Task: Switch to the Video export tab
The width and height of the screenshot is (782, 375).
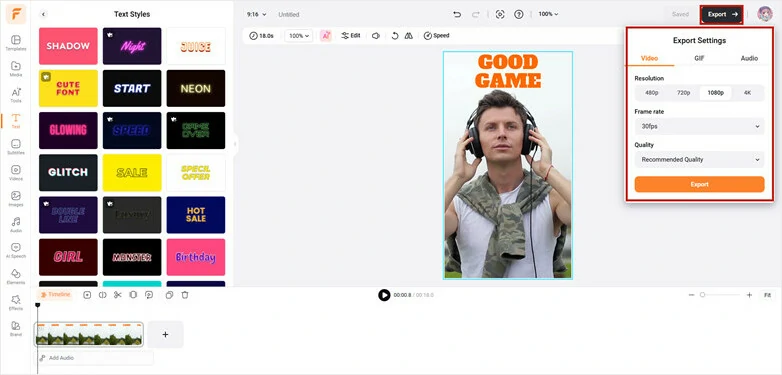Action: (x=649, y=58)
